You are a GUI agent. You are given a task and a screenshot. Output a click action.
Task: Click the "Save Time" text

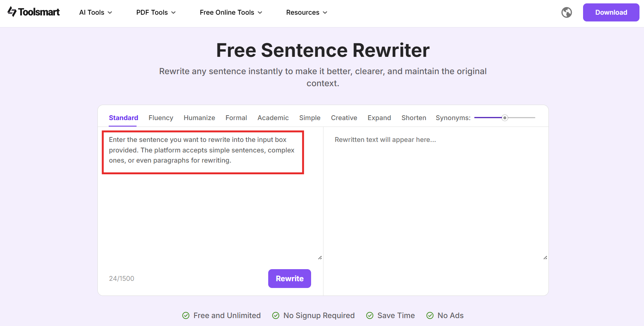click(x=396, y=315)
